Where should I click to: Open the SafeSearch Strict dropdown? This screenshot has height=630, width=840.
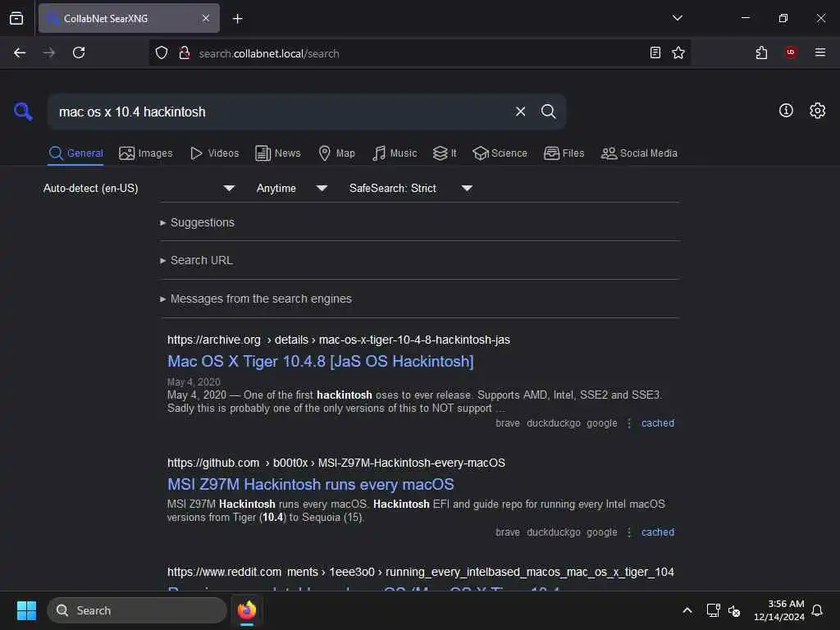point(410,188)
